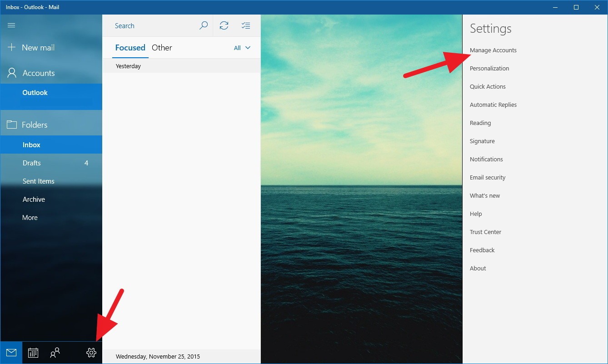Switch to the Focused tab
The height and width of the screenshot is (364, 608).
pyautogui.click(x=130, y=47)
